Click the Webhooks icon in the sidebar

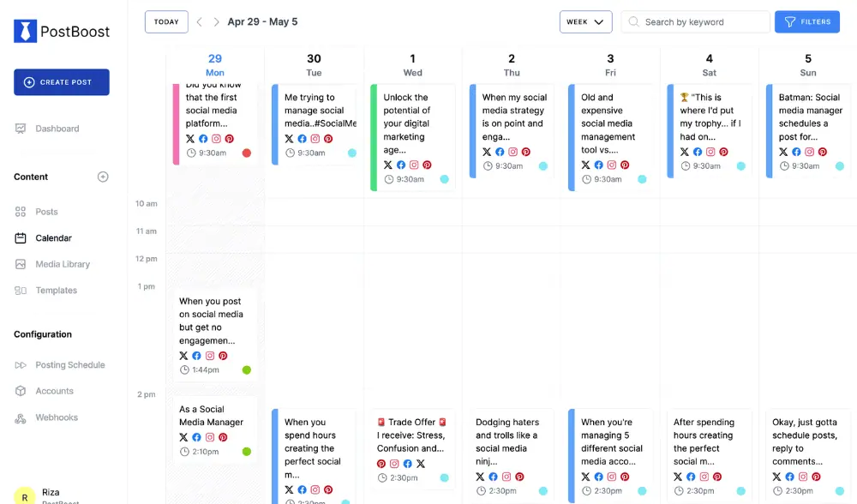point(21,417)
